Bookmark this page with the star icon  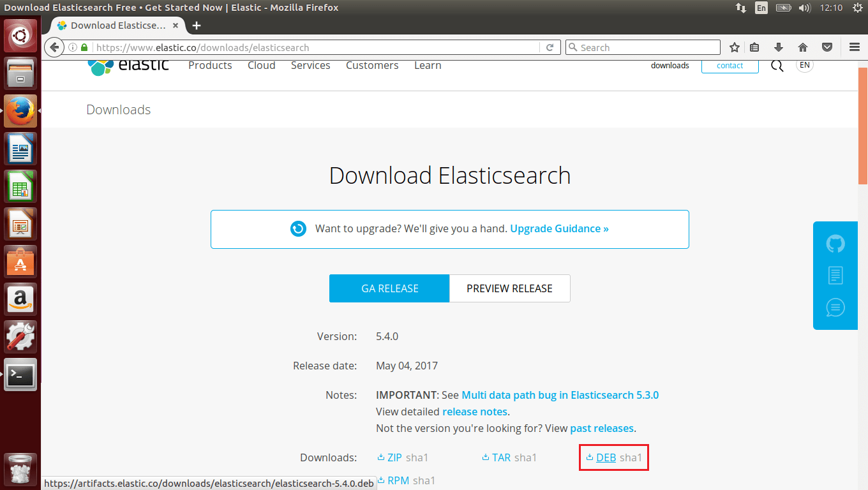coord(734,47)
